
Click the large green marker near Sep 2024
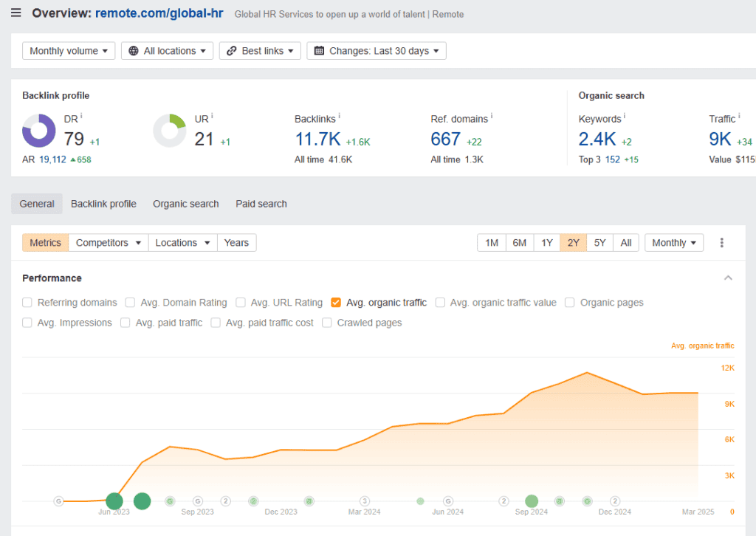[x=532, y=501]
